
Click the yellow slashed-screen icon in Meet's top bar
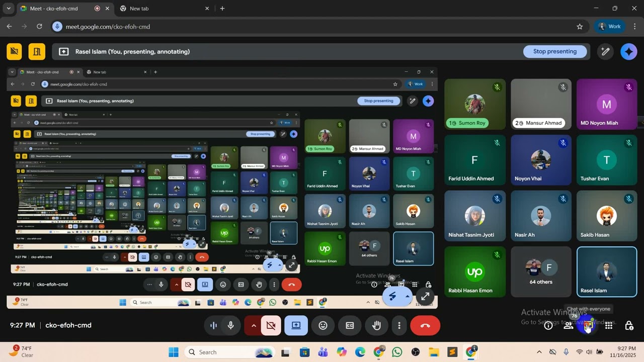point(14,51)
